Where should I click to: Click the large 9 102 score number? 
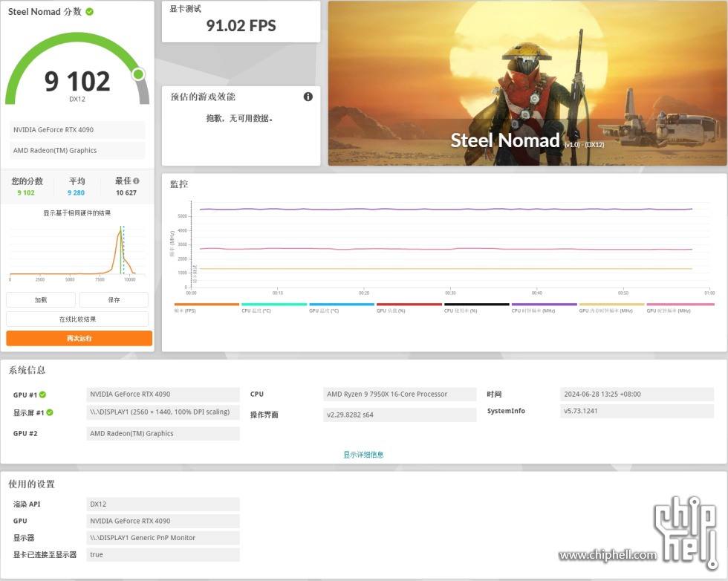pos(77,81)
